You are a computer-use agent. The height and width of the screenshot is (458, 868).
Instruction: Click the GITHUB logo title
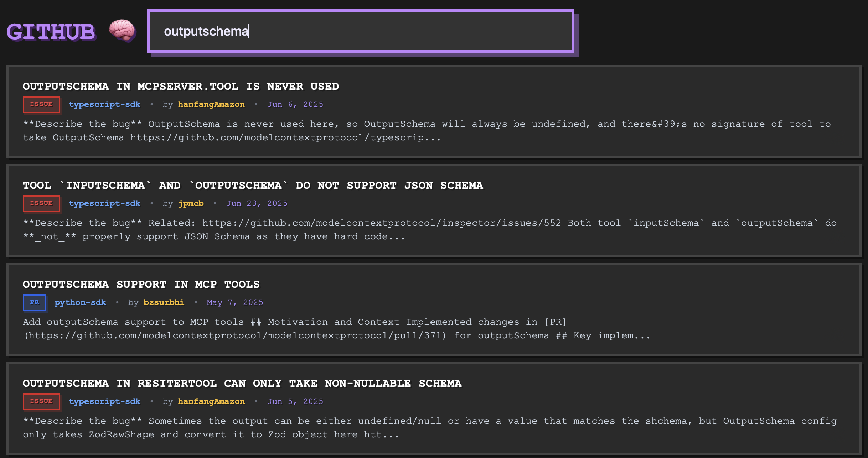[51, 32]
